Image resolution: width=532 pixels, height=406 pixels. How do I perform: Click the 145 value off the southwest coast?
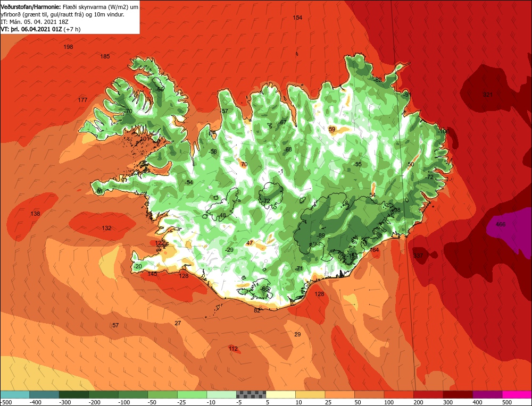point(152,274)
